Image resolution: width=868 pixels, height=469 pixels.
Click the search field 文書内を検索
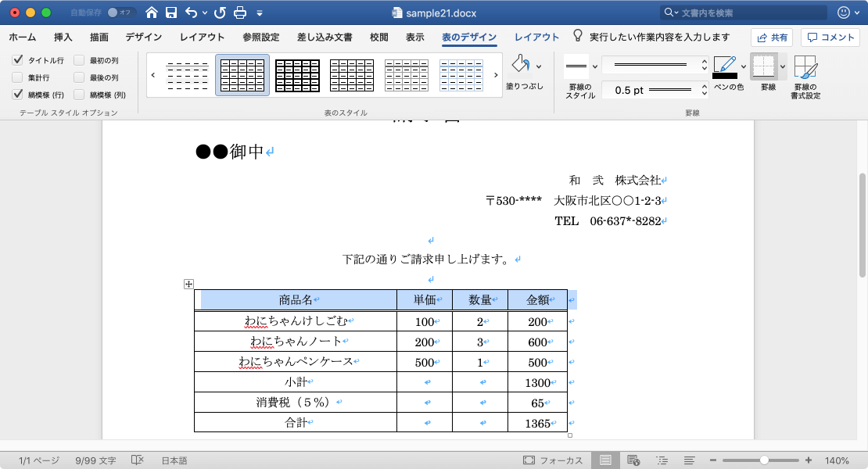coord(744,13)
